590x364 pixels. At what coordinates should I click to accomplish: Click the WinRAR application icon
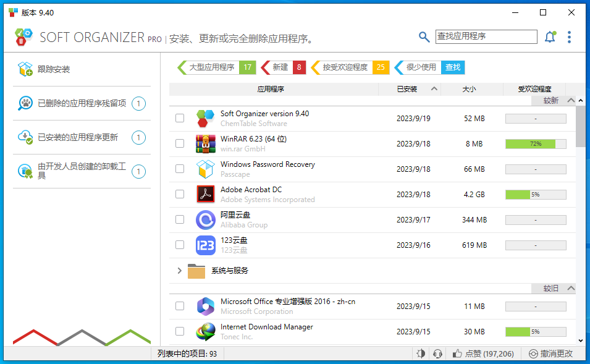click(205, 143)
